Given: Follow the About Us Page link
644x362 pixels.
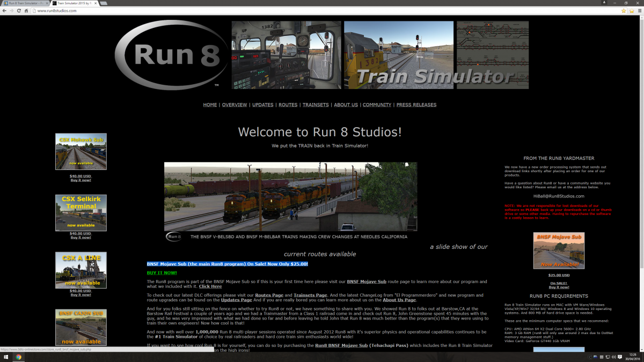Looking at the screenshot, I should (x=399, y=300).
